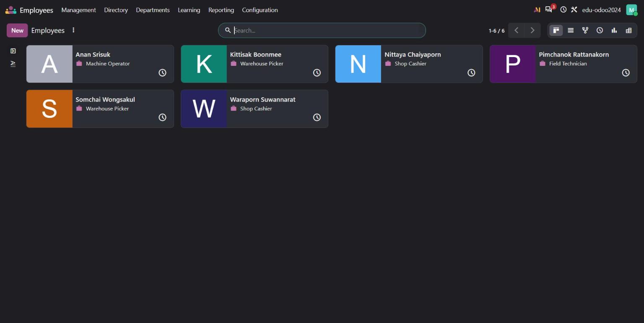
Task: Click the 1-6 / 6 pager counter
Action: tap(496, 31)
